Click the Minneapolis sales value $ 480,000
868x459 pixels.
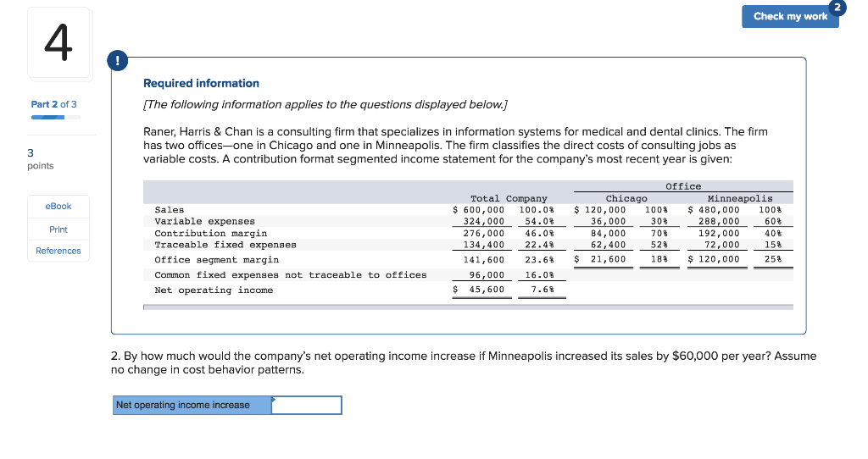(714, 209)
